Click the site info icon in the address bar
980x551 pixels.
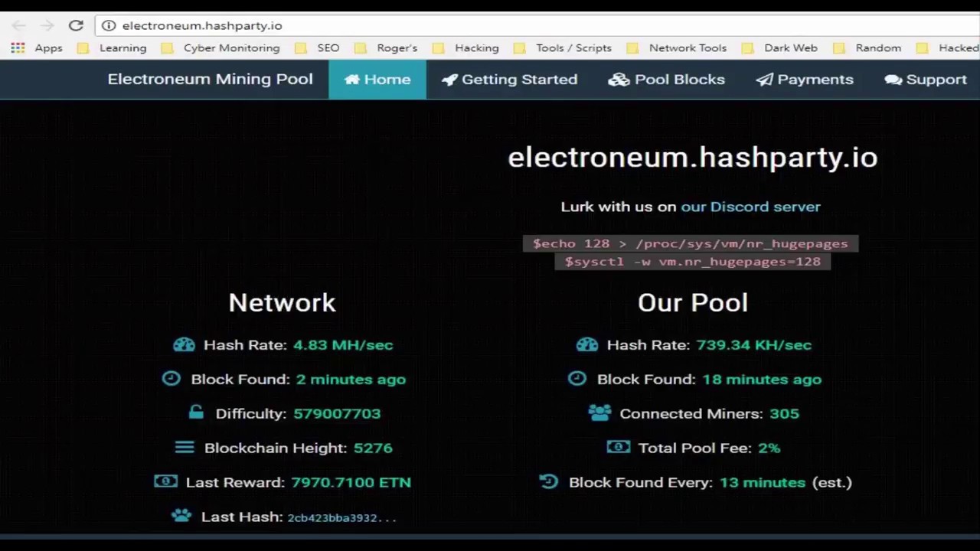click(109, 25)
